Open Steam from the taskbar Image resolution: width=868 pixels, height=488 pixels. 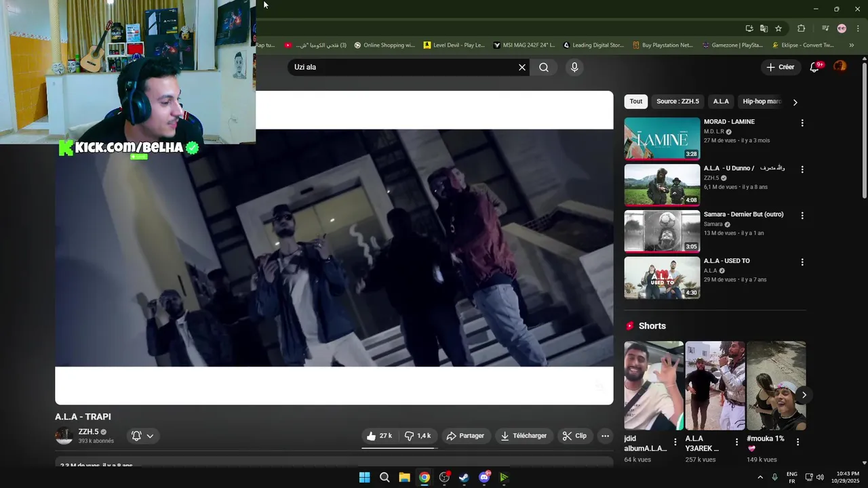(464, 477)
